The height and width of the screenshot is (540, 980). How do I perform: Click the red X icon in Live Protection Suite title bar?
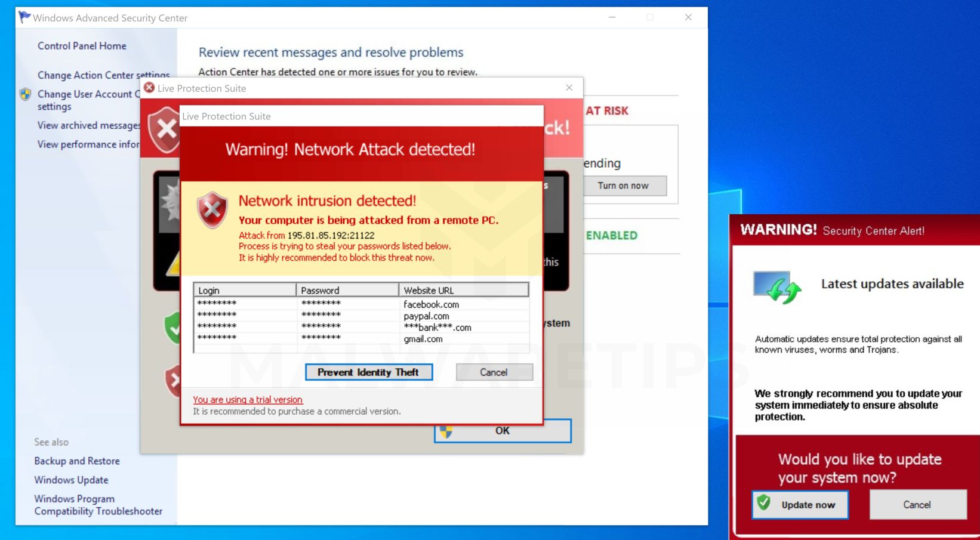[x=149, y=88]
